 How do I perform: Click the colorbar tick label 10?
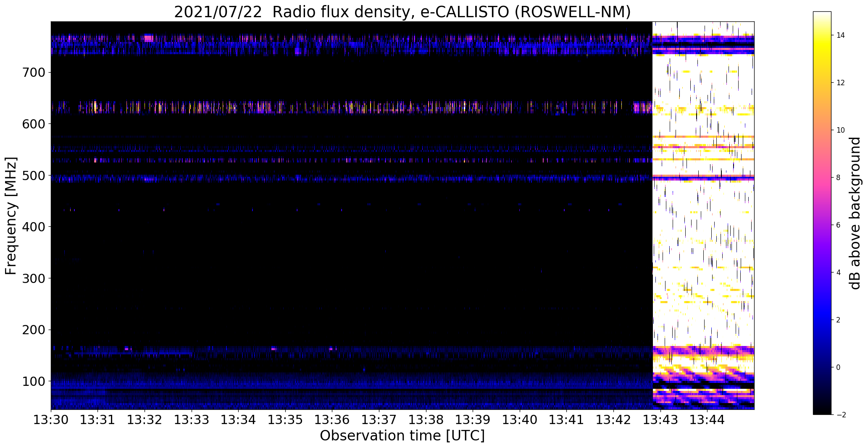[841, 130]
